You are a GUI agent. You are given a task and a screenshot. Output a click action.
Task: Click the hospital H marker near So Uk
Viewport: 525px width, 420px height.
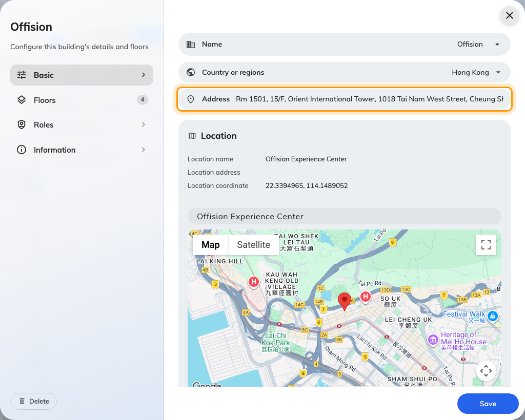click(x=365, y=296)
